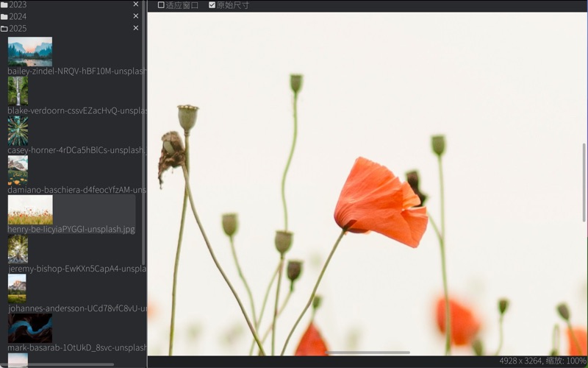Screen dimensions: 588x368
Task: Enable the 适应窗口 fit-to-window checkbox
Action: [x=162, y=5]
